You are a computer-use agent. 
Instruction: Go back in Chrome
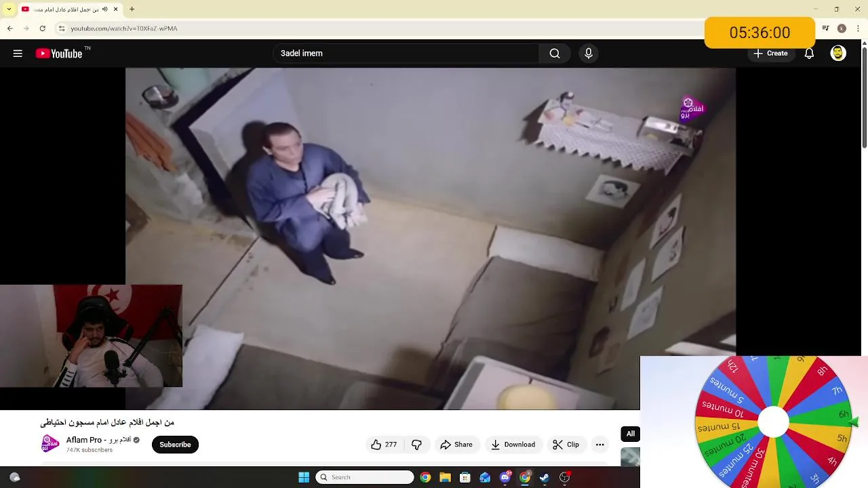(x=10, y=28)
